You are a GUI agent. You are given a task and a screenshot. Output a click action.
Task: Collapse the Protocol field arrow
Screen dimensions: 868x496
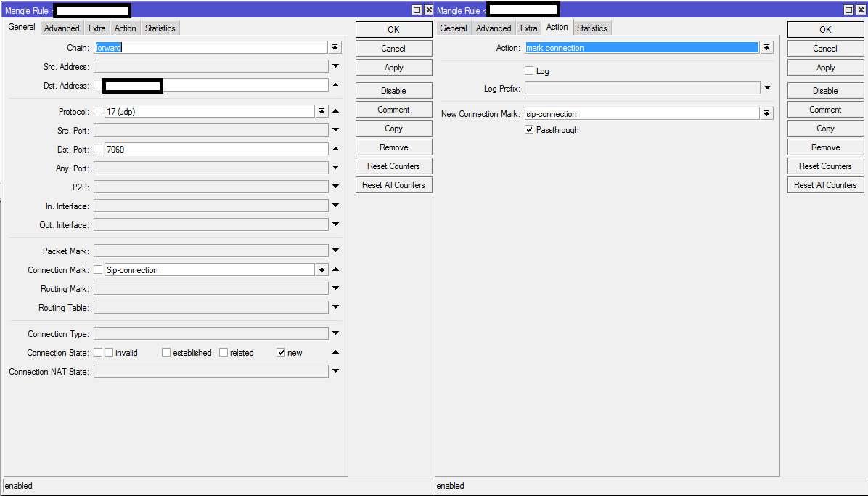tap(335, 111)
